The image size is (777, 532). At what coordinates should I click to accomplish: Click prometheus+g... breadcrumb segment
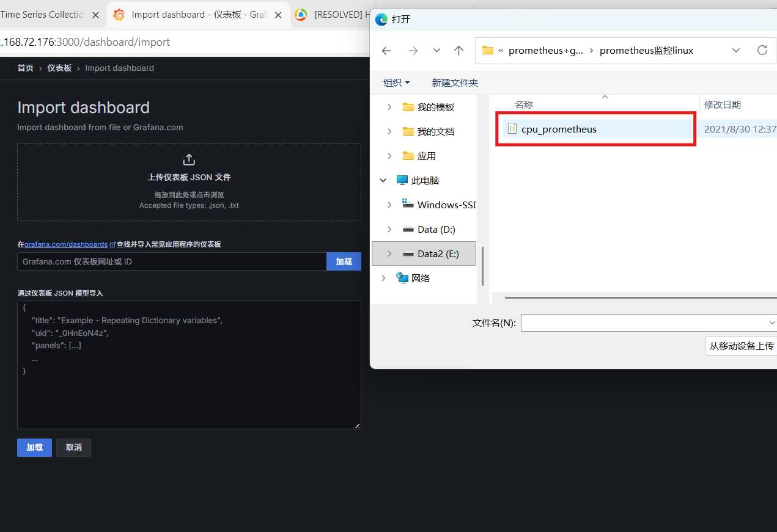pyautogui.click(x=546, y=51)
